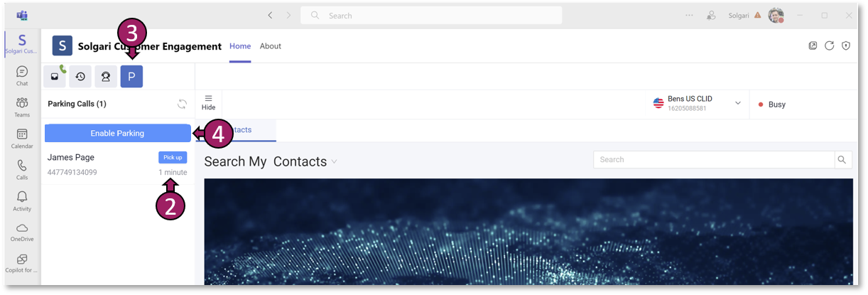Go back with the navigation arrow
Image resolution: width=868 pixels, height=295 pixels.
pyautogui.click(x=270, y=15)
